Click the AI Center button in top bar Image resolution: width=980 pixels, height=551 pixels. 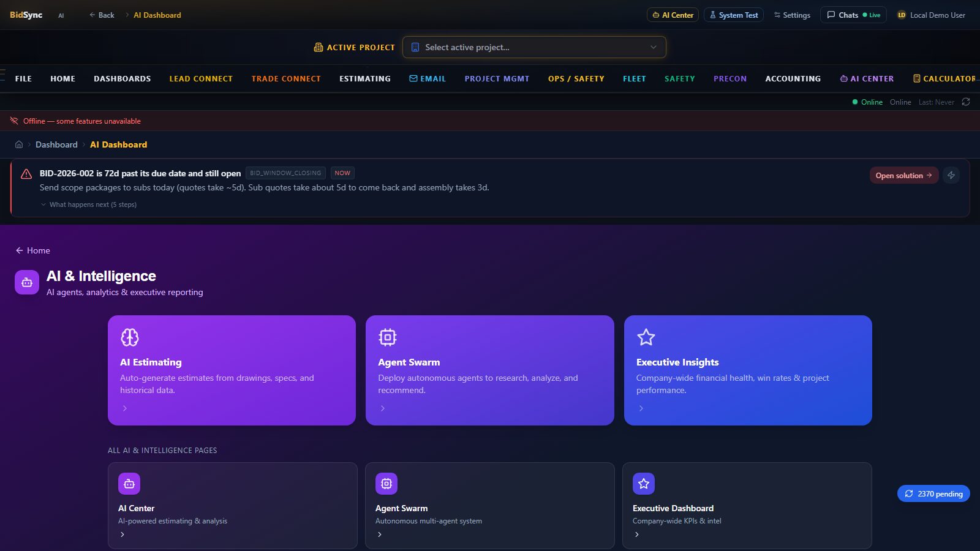coord(673,15)
